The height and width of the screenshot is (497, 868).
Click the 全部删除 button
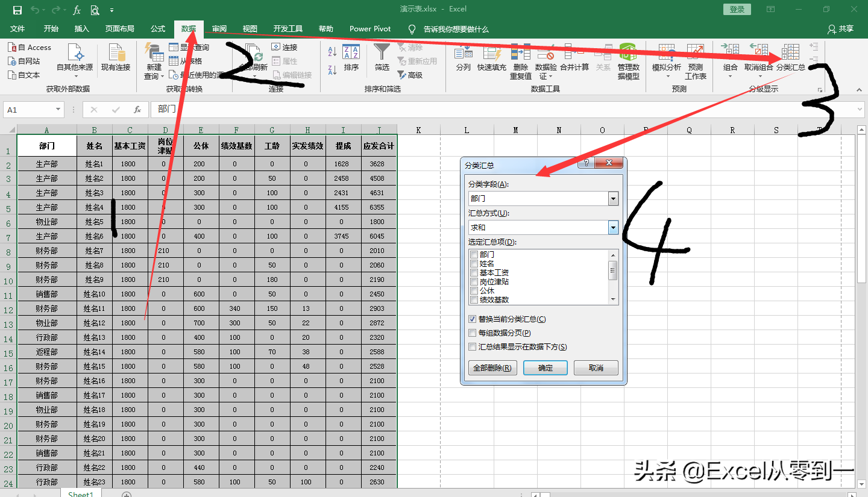[x=492, y=368]
